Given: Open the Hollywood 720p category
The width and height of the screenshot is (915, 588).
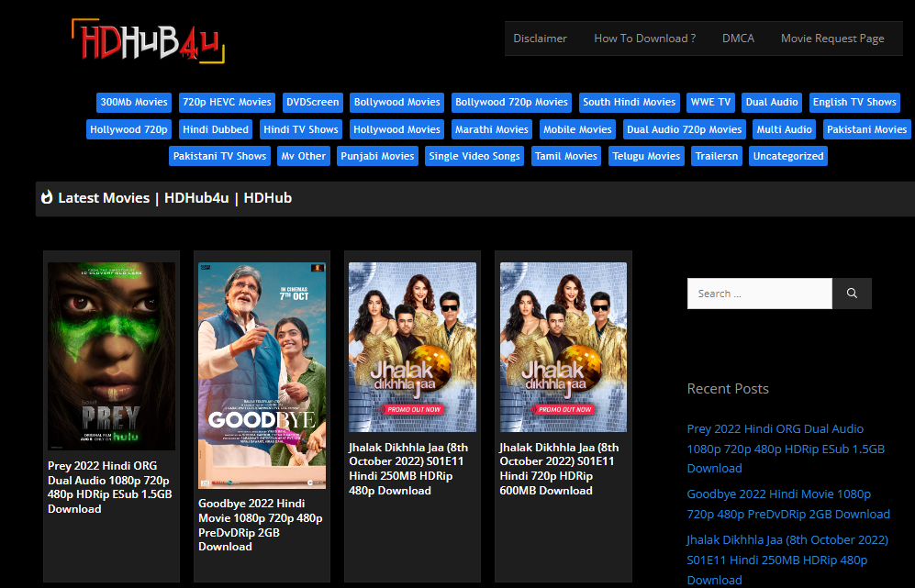Looking at the screenshot, I should 129,129.
